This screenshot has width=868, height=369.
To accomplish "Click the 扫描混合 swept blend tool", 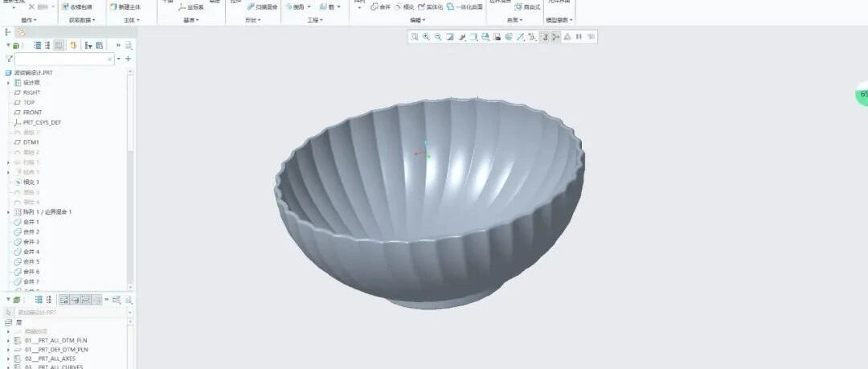I will pyautogui.click(x=261, y=7).
